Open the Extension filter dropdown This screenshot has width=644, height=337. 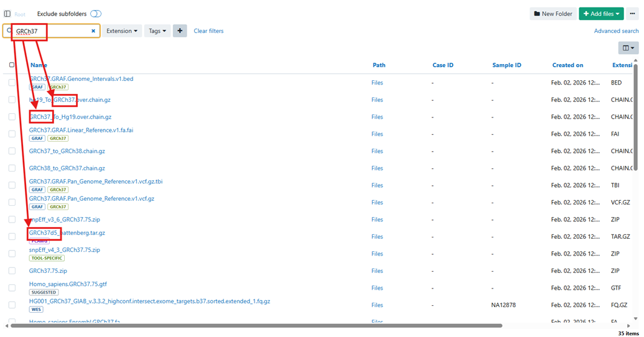pyautogui.click(x=121, y=31)
